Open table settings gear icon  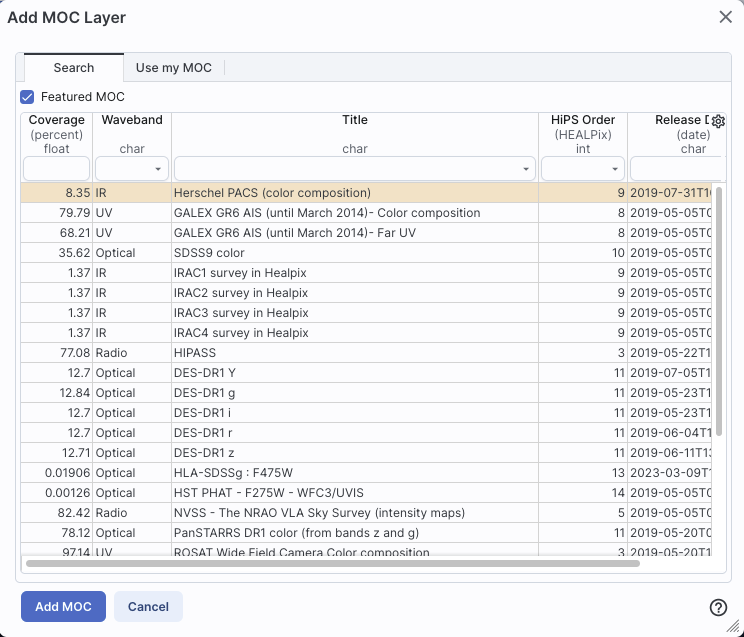tap(718, 122)
